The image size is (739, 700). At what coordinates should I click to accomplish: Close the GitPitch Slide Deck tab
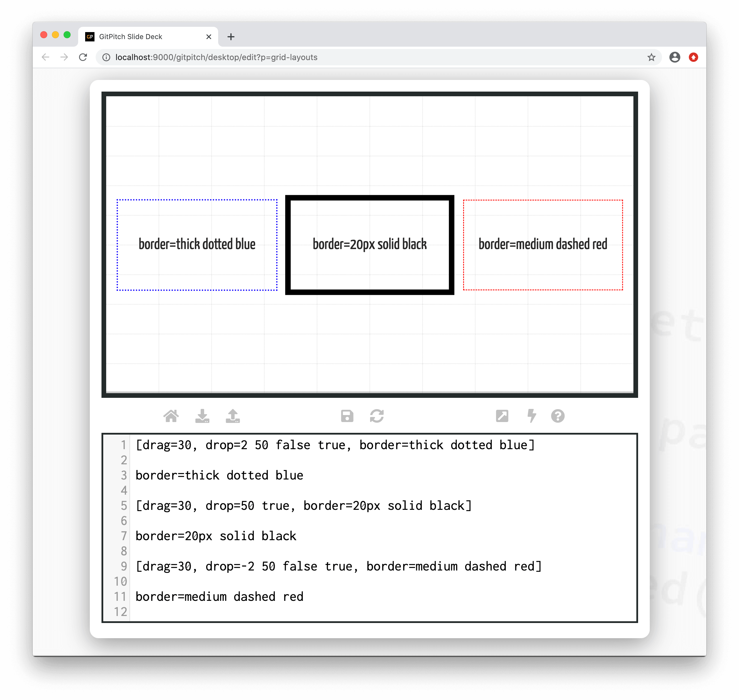click(x=209, y=36)
